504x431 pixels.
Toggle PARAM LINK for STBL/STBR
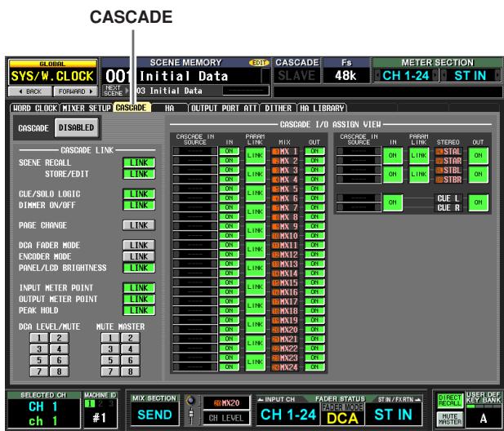click(x=419, y=175)
